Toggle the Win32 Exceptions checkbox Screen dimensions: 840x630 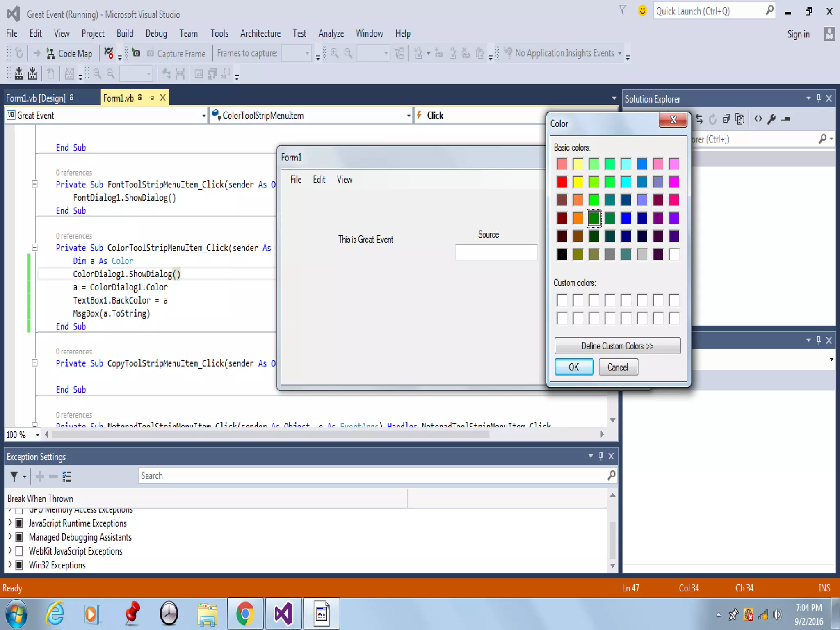point(19,565)
